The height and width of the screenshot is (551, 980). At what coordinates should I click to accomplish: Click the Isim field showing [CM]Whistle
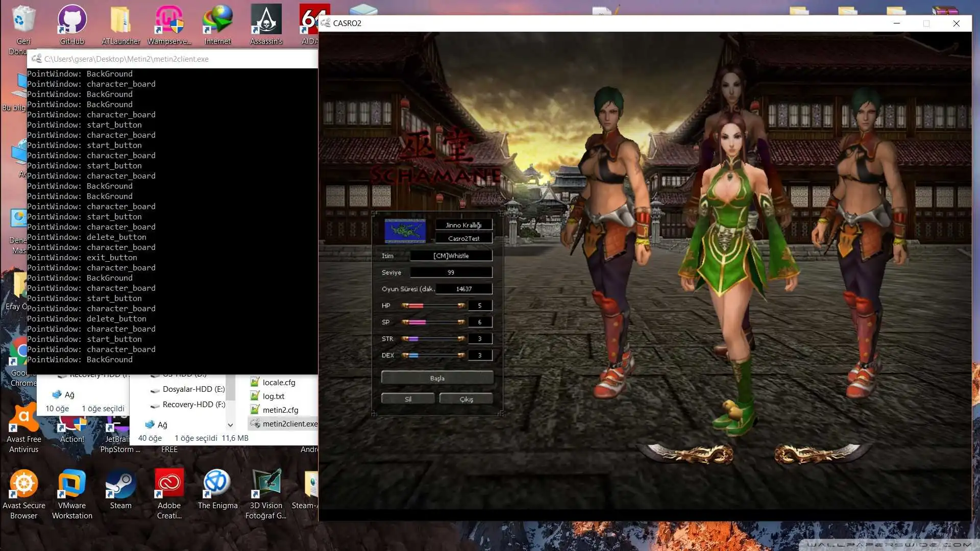[451, 256]
